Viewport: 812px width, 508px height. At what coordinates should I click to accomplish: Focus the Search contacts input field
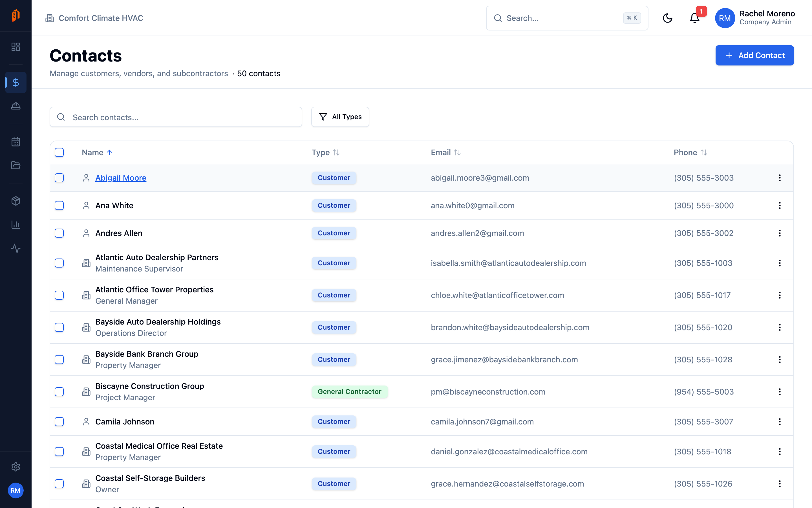(x=176, y=117)
